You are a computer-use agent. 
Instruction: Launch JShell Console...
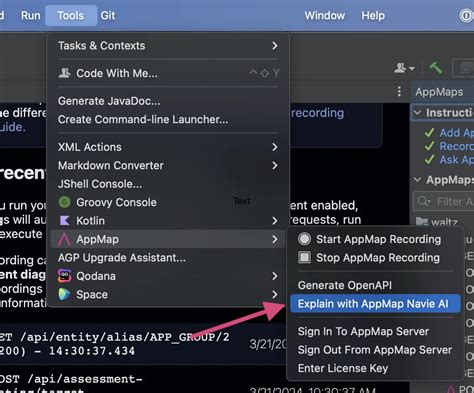click(x=168, y=184)
